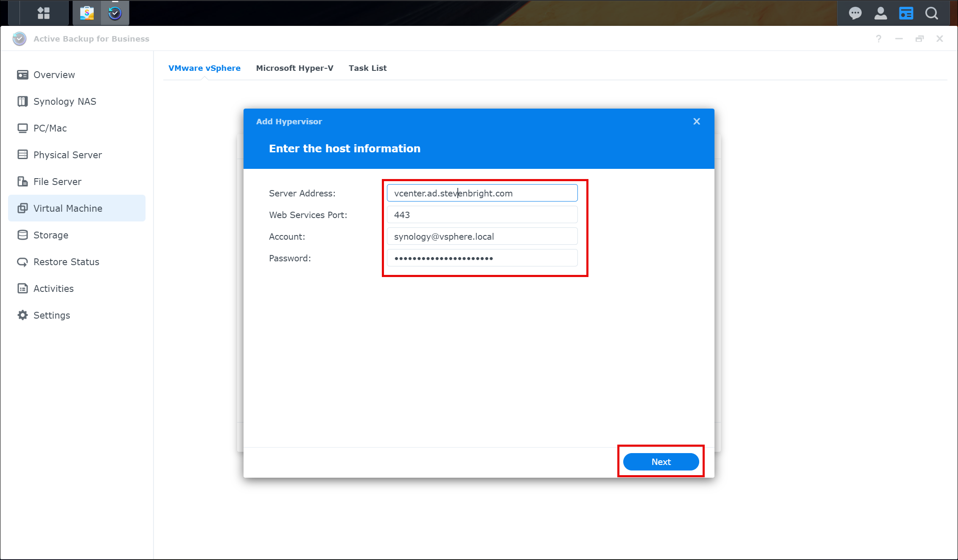Click the Web Services Port field
This screenshot has height=560, width=958.
pos(482,215)
